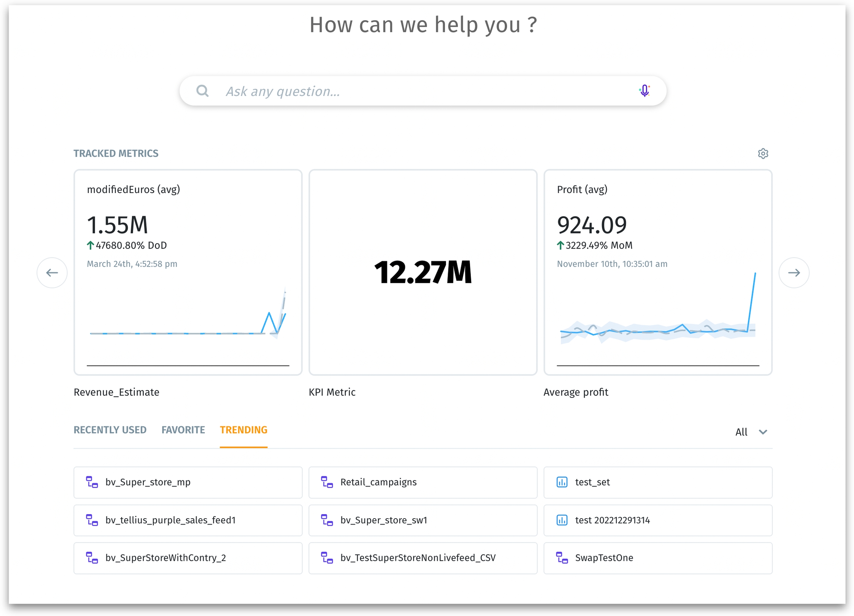Click the SwapTestOne business view icon
The image size is (854, 616).
pos(562,558)
